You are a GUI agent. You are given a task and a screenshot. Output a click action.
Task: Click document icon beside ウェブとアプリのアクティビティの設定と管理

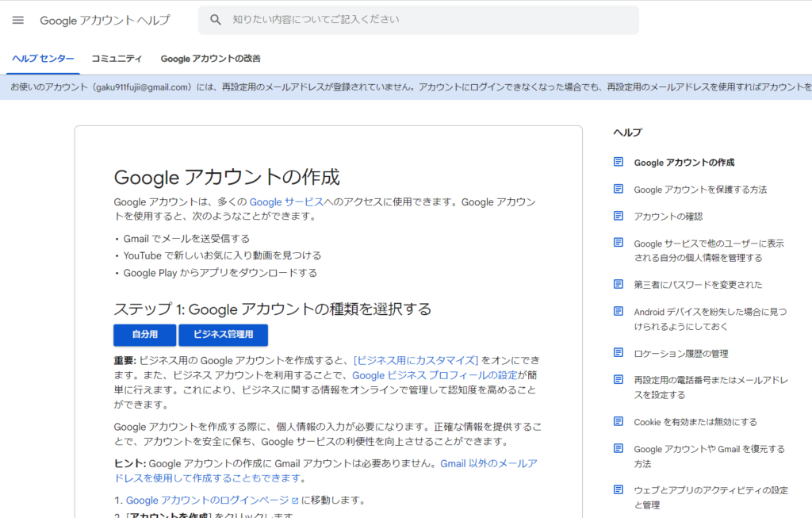tap(619, 489)
